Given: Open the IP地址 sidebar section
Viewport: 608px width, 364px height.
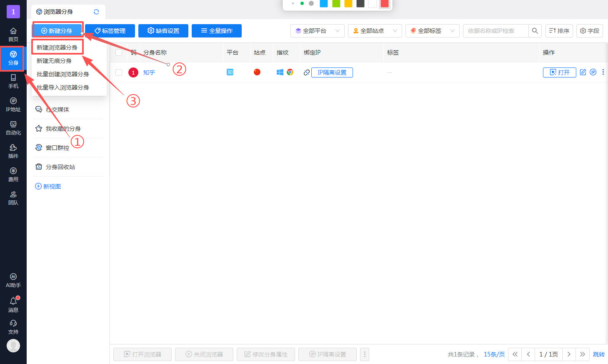Looking at the screenshot, I should pyautogui.click(x=13, y=104).
